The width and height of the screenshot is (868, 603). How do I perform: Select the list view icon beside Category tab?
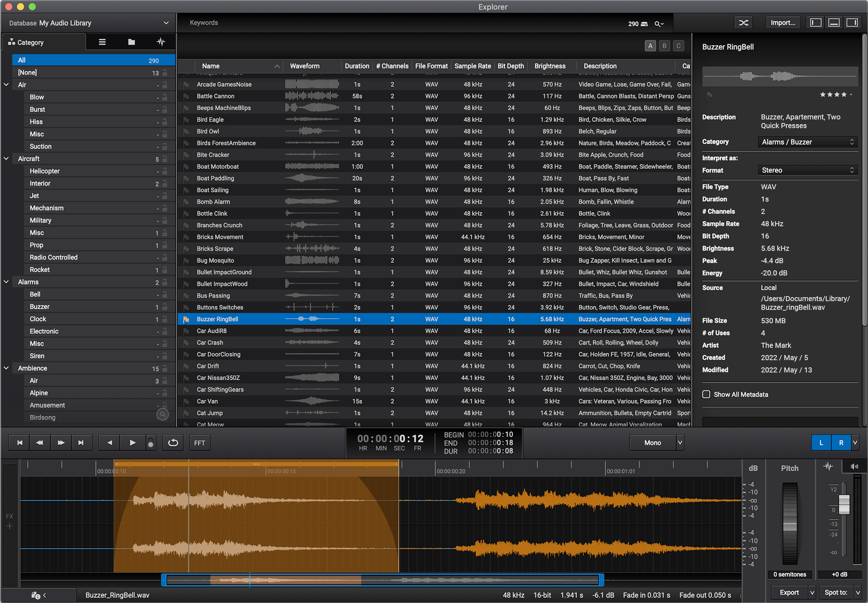[x=102, y=42]
